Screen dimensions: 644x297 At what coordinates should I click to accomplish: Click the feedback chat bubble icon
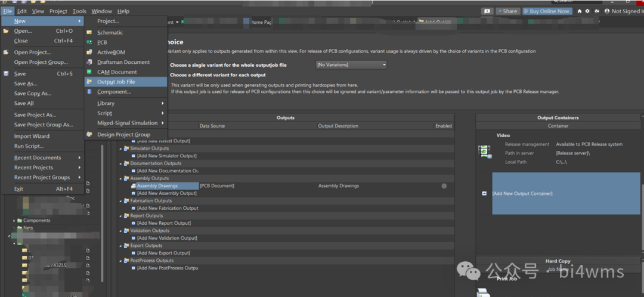[487, 11]
